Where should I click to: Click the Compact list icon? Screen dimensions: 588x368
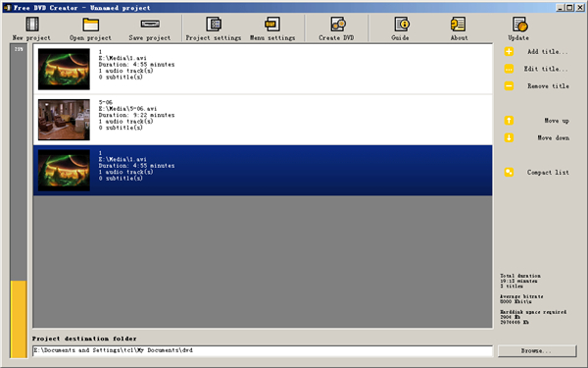509,173
